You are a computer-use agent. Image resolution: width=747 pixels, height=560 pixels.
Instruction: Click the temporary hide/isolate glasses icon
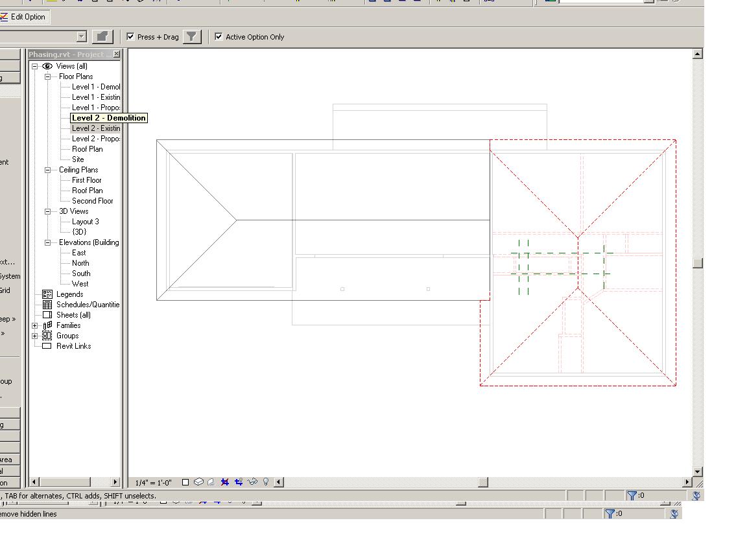pos(253,482)
